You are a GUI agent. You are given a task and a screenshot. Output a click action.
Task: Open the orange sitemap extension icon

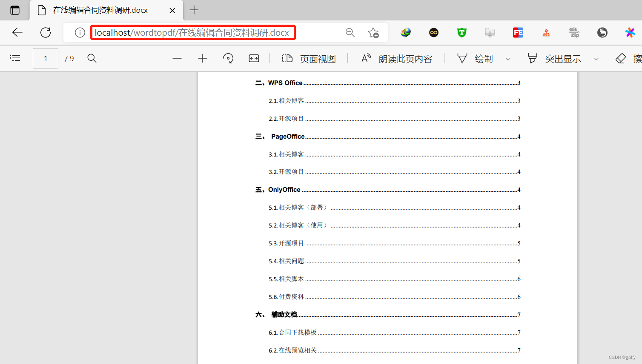(x=546, y=32)
